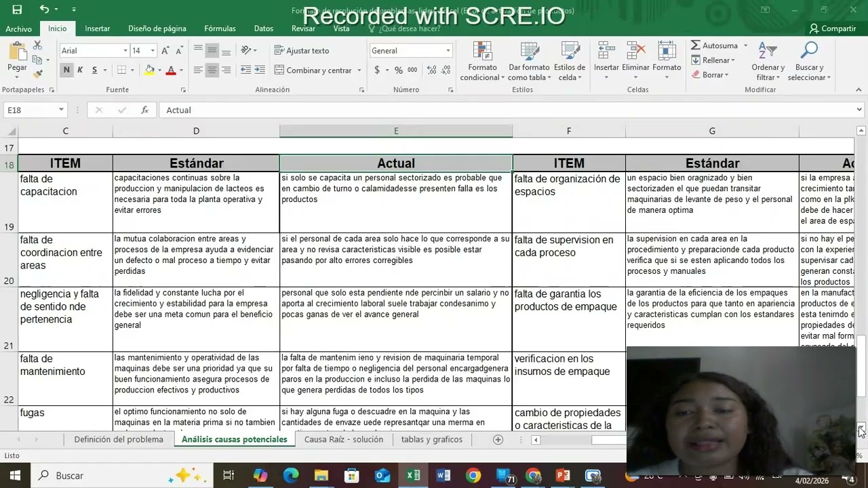868x488 pixels.
Task: Toggle Underline (S) formatting
Action: coord(94,70)
